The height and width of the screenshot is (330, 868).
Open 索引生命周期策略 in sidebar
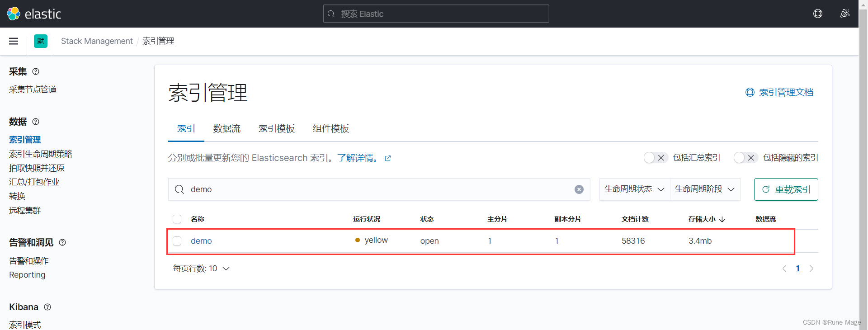(x=41, y=154)
